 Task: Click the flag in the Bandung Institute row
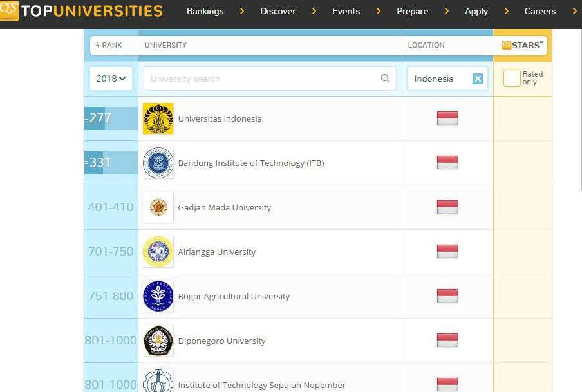tap(447, 163)
